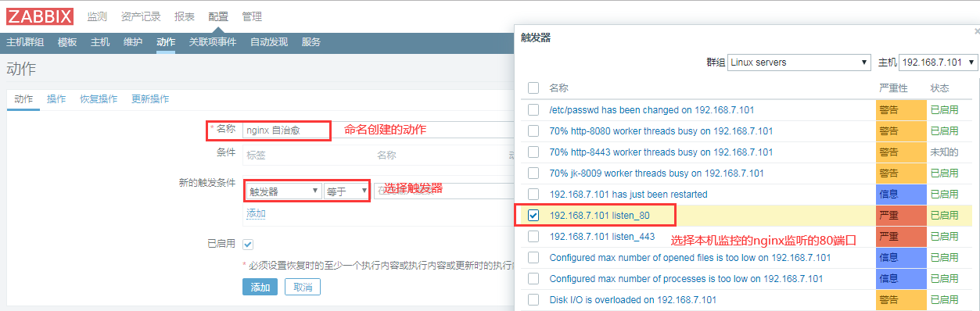Open the 等于 operator dropdown
The width and height of the screenshot is (980, 311).
click(x=346, y=191)
